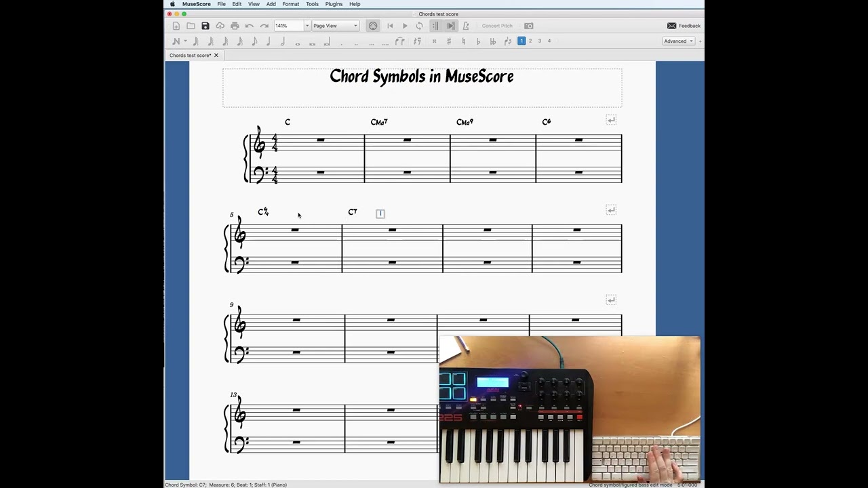The height and width of the screenshot is (488, 868).
Task: Save the score with floppy disk icon
Action: [205, 26]
